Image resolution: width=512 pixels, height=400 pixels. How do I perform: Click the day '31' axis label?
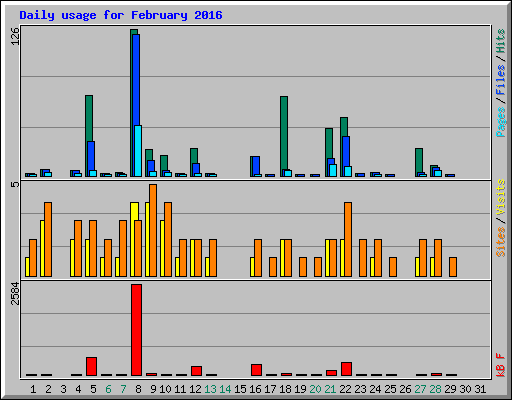tap(480, 389)
